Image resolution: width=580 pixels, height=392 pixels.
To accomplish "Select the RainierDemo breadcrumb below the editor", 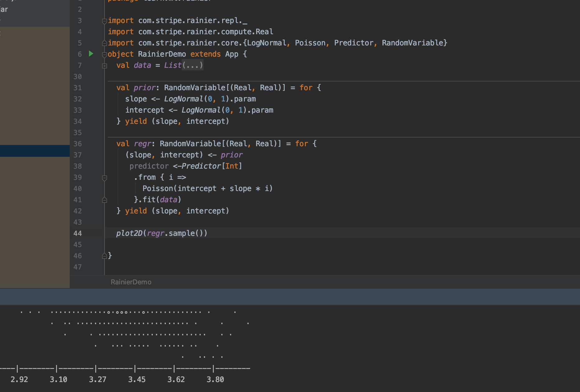I will pyautogui.click(x=131, y=282).
